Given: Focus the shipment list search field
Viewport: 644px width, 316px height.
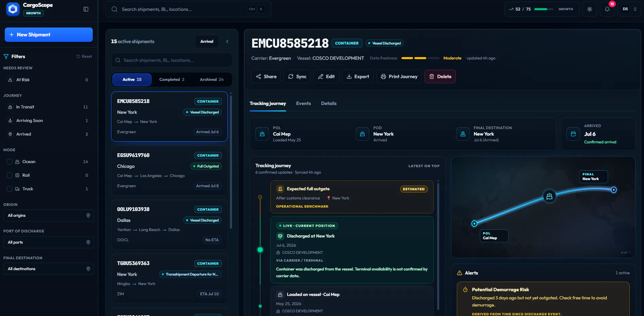Looking at the screenshot, I should 172,60.
